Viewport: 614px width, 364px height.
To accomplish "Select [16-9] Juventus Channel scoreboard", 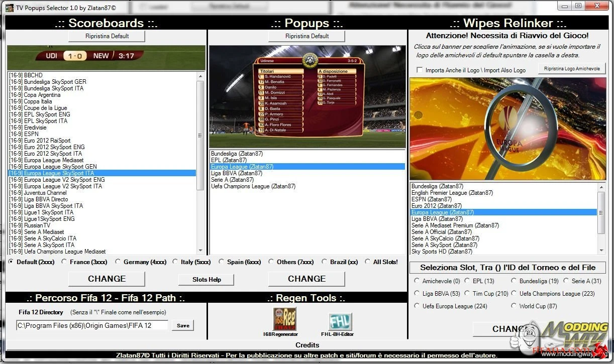I will (x=103, y=193).
